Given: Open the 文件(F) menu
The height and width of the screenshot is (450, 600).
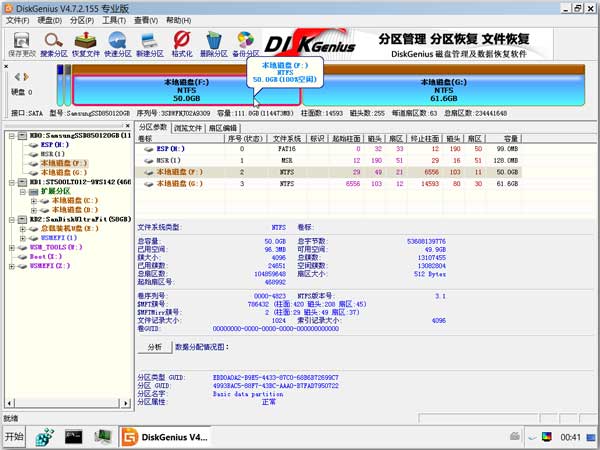Looking at the screenshot, I should click(x=17, y=20).
